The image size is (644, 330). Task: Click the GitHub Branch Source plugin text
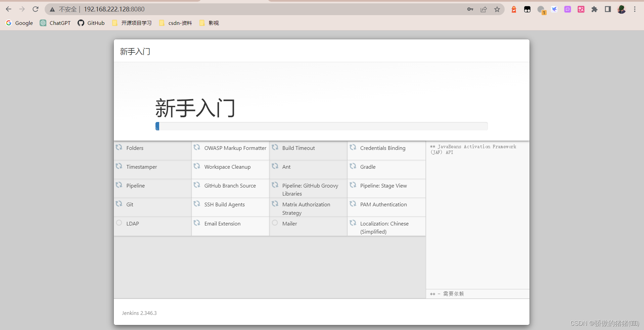(230, 186)
